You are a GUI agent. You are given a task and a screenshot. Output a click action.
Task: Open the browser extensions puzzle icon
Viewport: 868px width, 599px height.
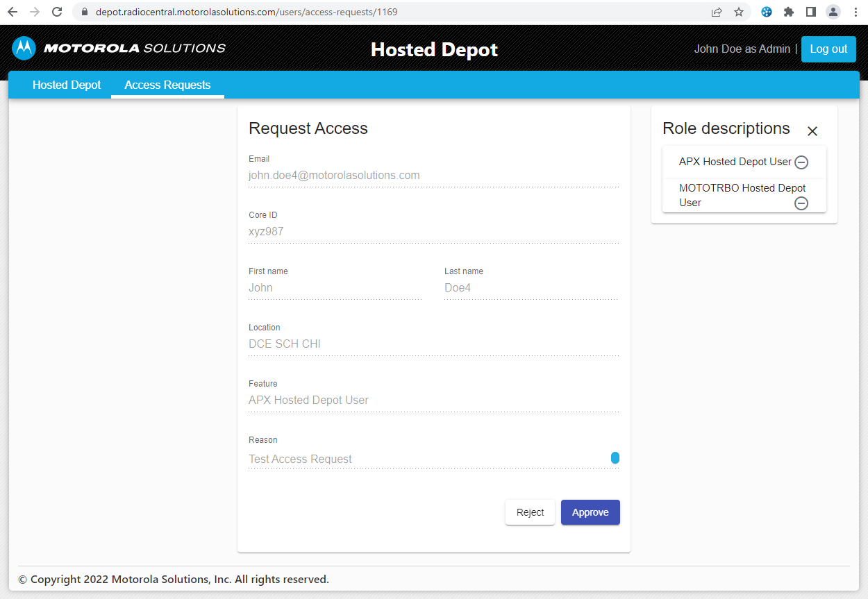click(789, 12)
